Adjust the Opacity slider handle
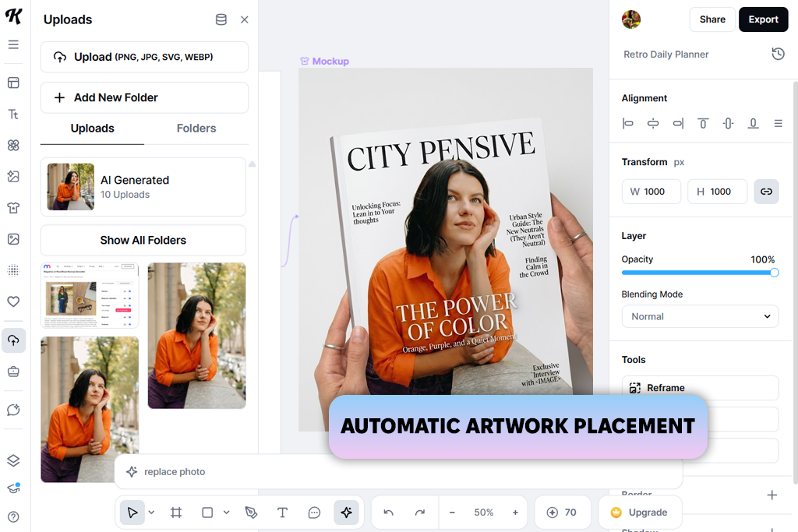The image size is (798, 532). coord(774,273)
